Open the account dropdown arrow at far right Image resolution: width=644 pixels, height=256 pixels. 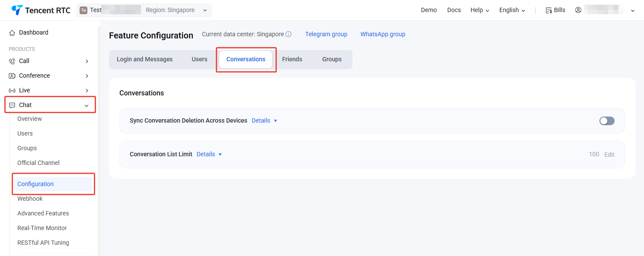[x=633, y=10]
